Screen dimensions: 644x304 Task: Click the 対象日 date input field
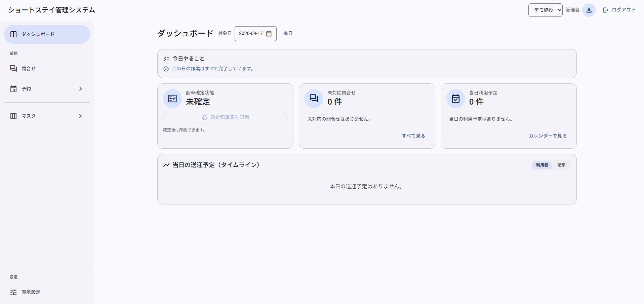click(x=255, y=34)
